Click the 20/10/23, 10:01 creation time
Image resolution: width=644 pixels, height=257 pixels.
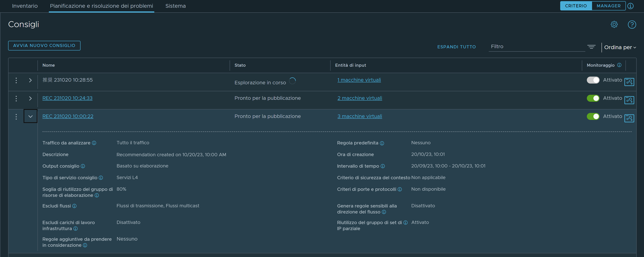click(x=428, y=154)
